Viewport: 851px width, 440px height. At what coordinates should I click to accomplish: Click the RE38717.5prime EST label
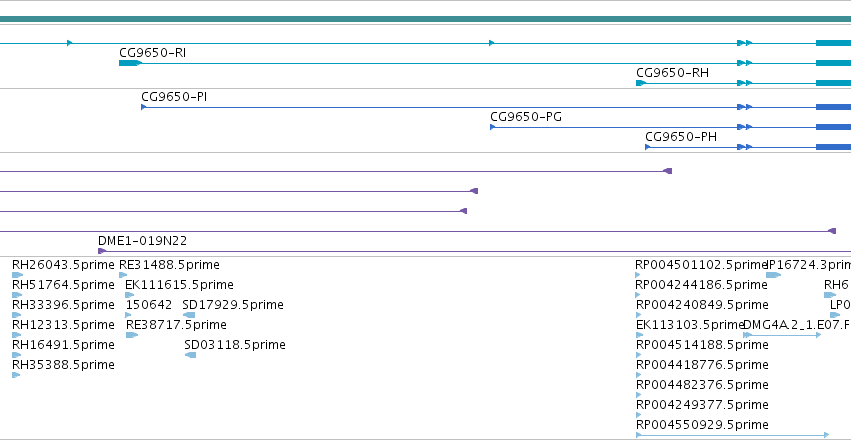(176, 325)
